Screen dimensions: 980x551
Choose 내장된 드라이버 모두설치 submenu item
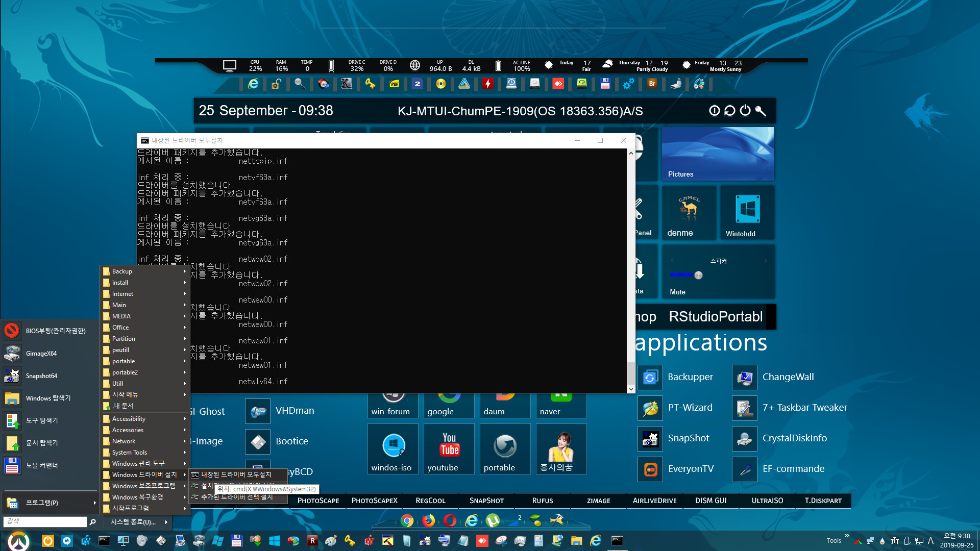pyautogui.click(x=238, y=475)
